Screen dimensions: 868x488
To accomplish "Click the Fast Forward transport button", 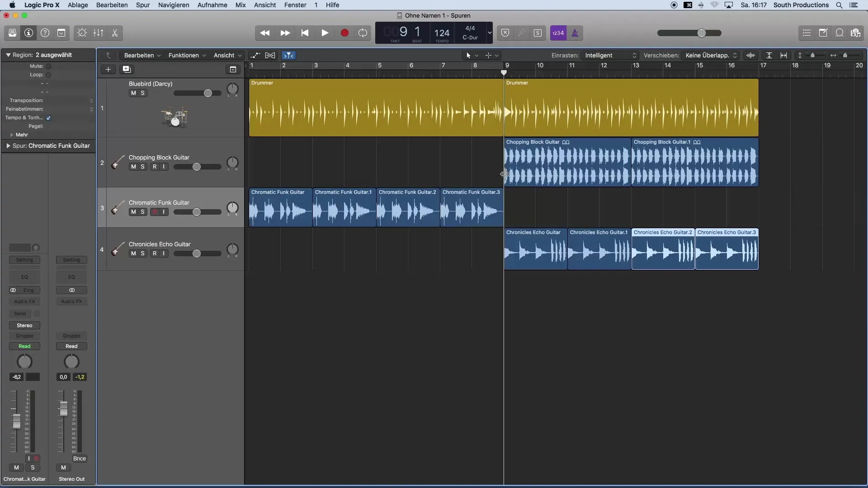I will point(285,33).
